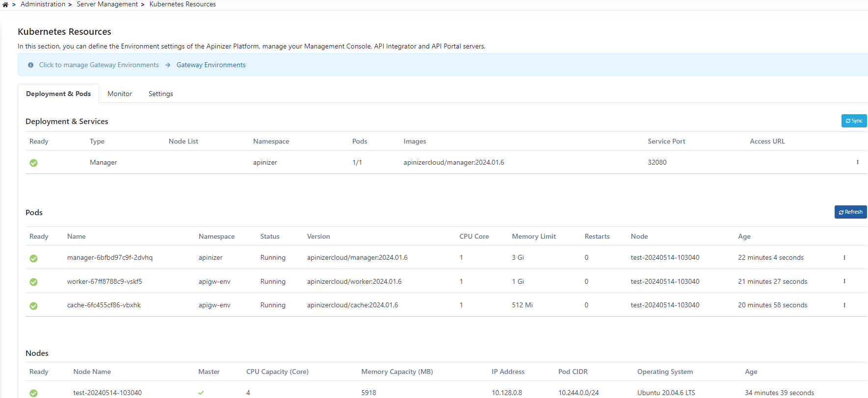
Task: Open options menu for Manager deployment row
Action: pos(857,162)
